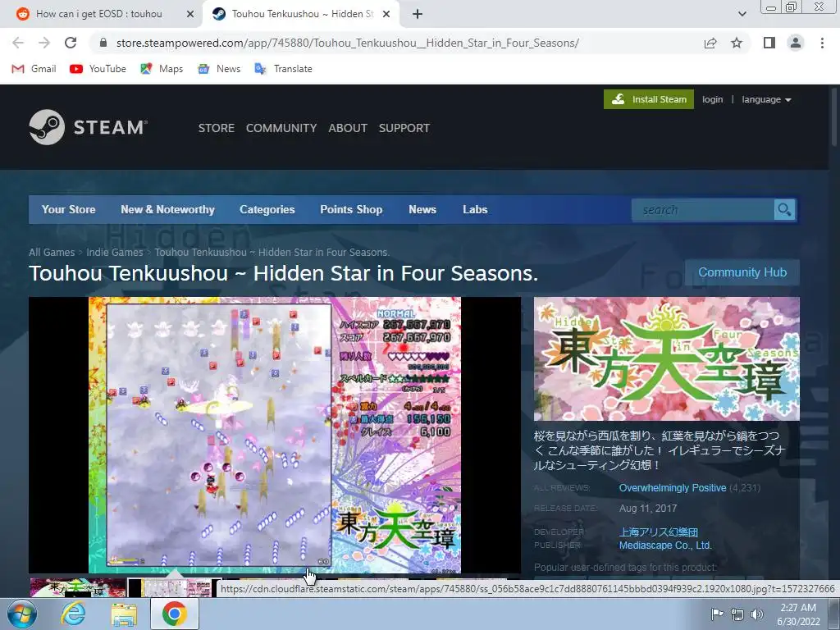Click the browser forward arrow
Image resolution: width=840 pixels, height=630 pixels.
pos(44,43)
